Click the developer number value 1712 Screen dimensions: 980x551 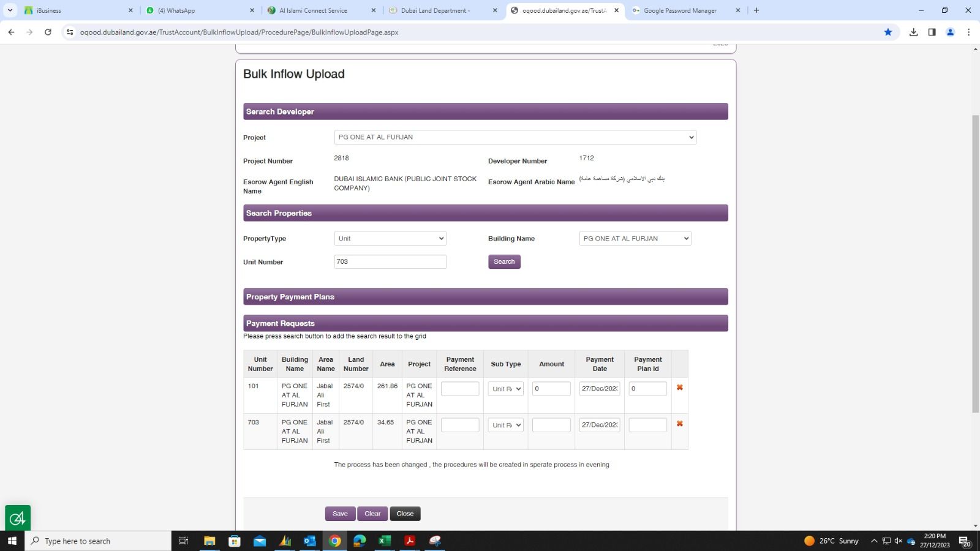click(x=586, y=158)
